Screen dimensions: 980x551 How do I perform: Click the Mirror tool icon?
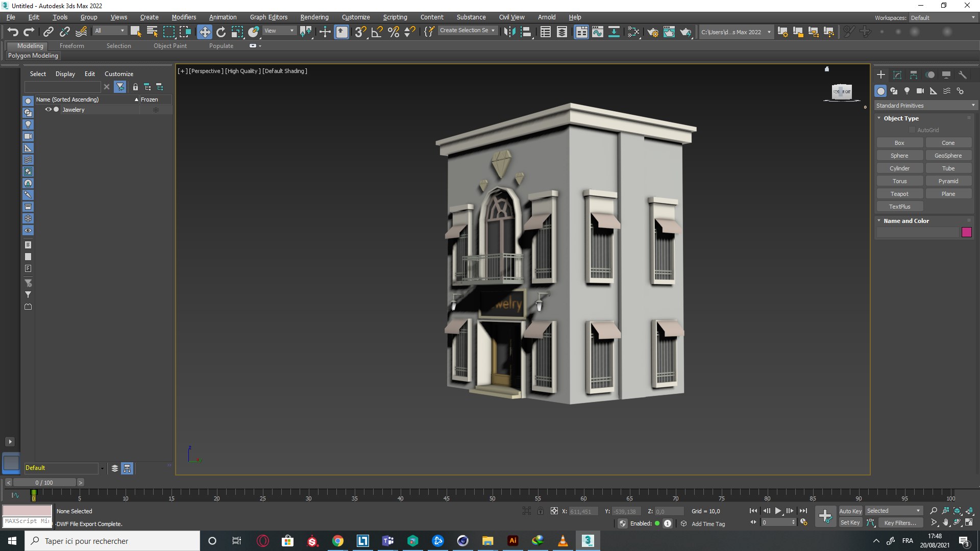509,32
